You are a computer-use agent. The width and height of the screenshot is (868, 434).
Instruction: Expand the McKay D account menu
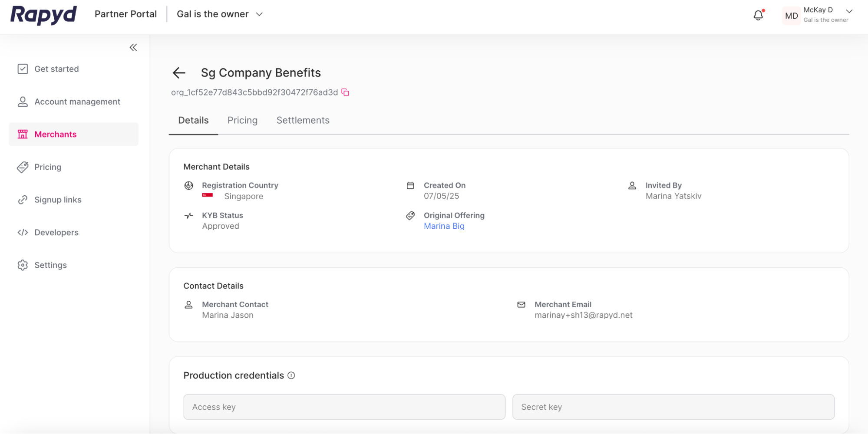pos(818,14)
